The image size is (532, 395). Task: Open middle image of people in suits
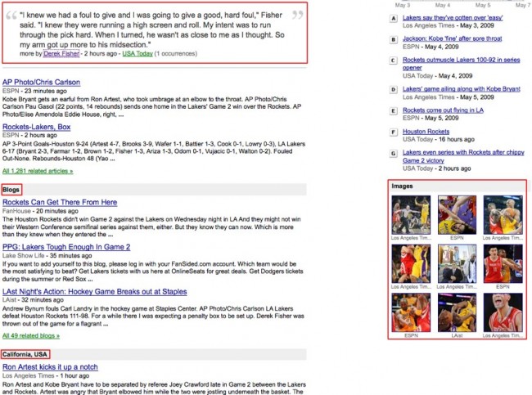coord(457,264)
